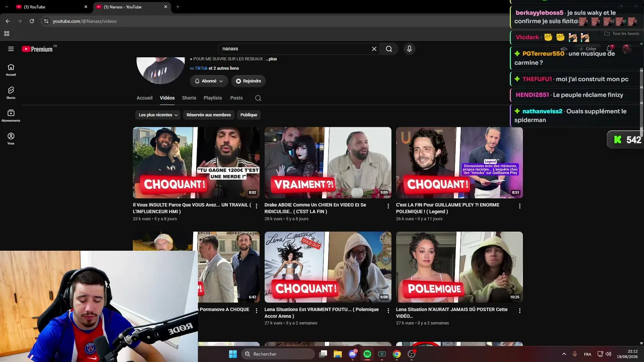
Task: Click the Rejoindre membership button
Action: (x=249, y=81)
